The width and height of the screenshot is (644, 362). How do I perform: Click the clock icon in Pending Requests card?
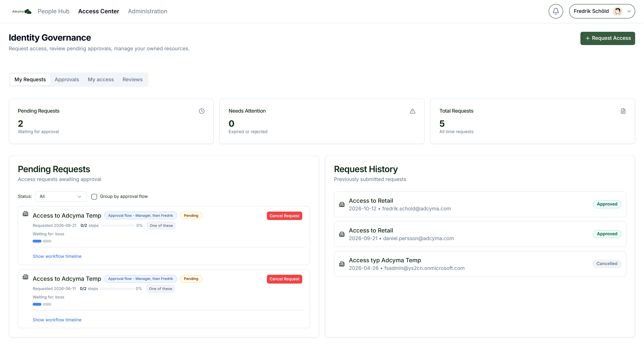[x=201, y=111]
